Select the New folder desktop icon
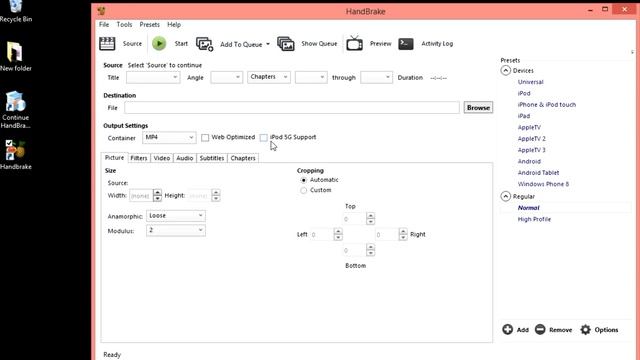 pyautogui.click(x=16, y=57)
